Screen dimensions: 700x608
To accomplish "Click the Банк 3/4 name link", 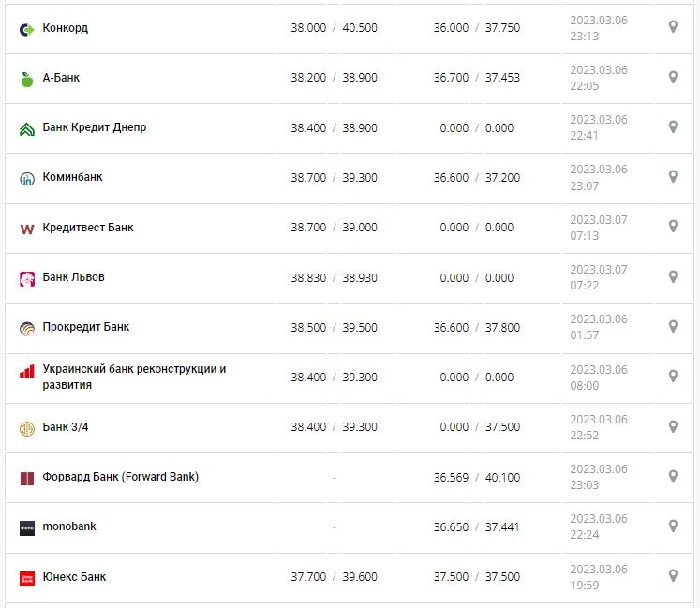I will (66, 427).
